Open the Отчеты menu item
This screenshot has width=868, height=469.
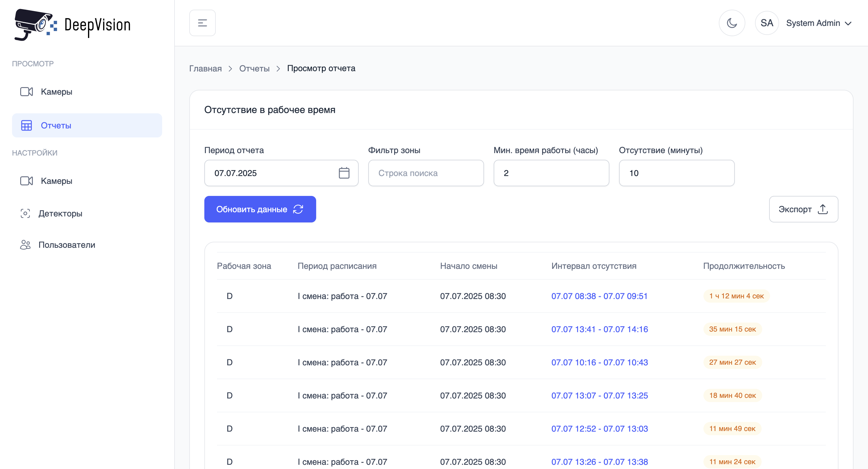point(87,125)
